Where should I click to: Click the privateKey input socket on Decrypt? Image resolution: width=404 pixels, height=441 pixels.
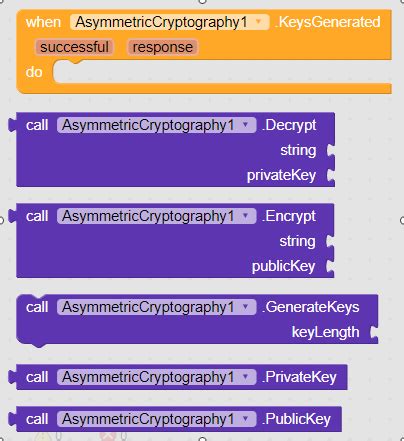[331, 175]
